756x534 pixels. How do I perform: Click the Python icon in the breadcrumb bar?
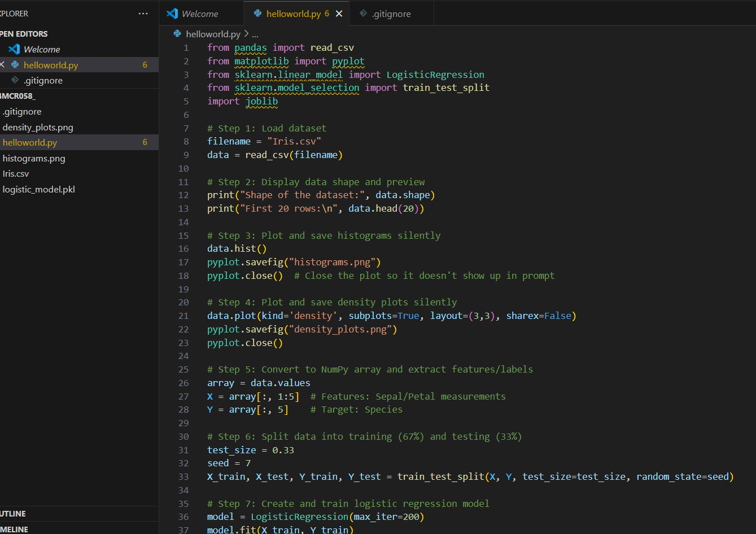(x=177, y=34)
